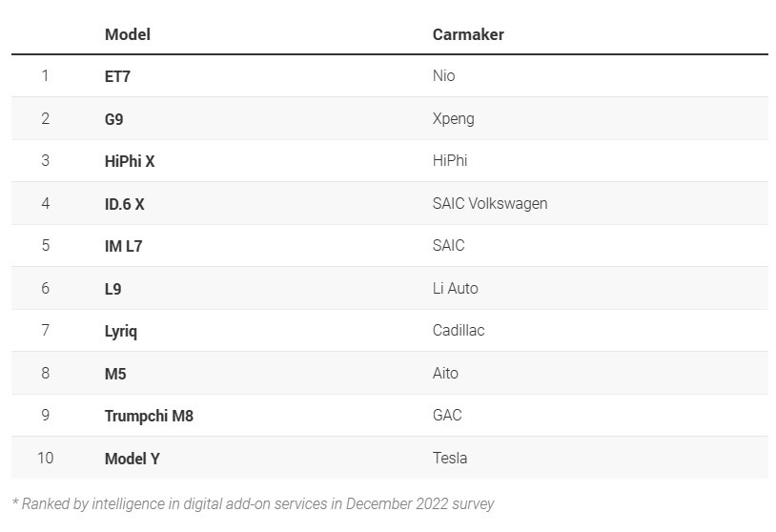The width and height of the screenshot is (776, 532).
Task: Click the Nio carmaker cell
Action: coord(444,76)
